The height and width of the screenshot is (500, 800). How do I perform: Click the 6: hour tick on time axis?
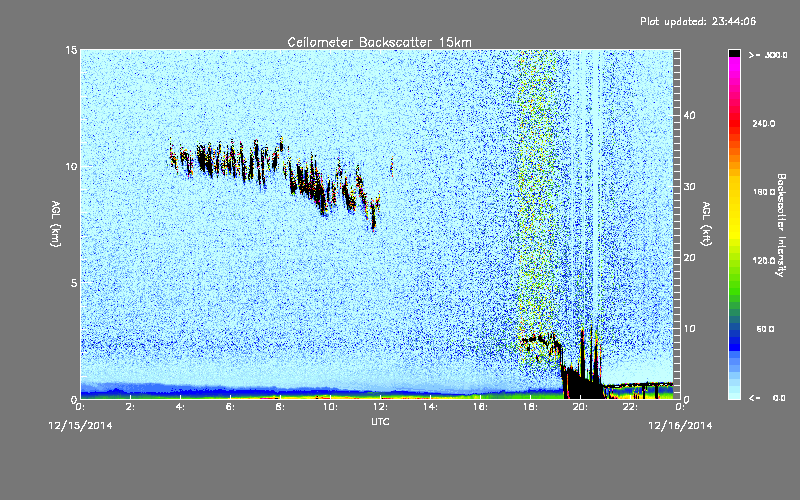tap(230, 407)
